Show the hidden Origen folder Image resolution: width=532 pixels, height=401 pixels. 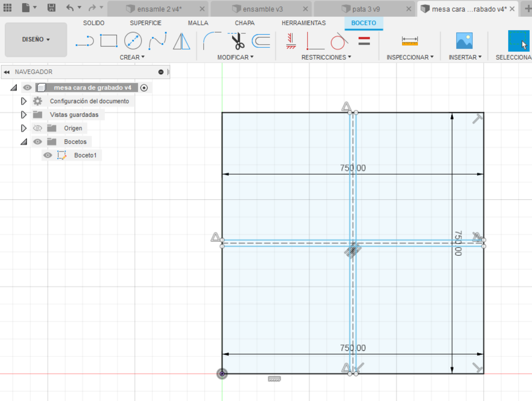(x=37, y=128)
